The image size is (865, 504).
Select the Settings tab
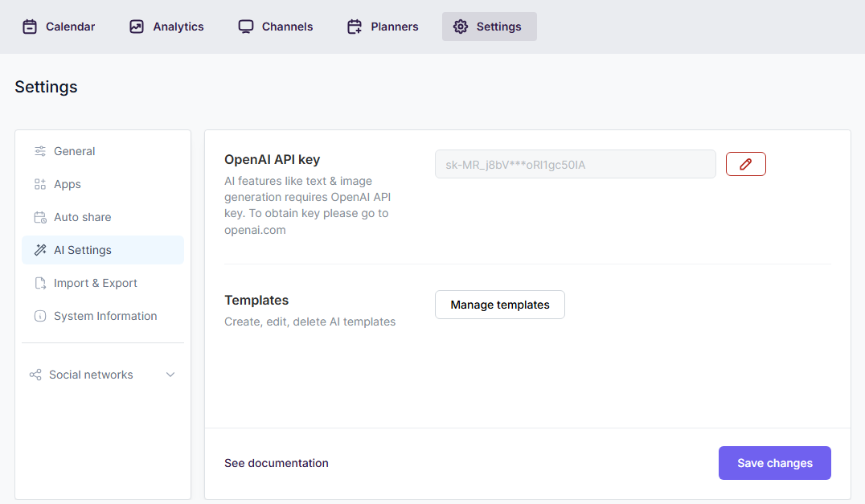pyautogui.click(x=490, y=27)
